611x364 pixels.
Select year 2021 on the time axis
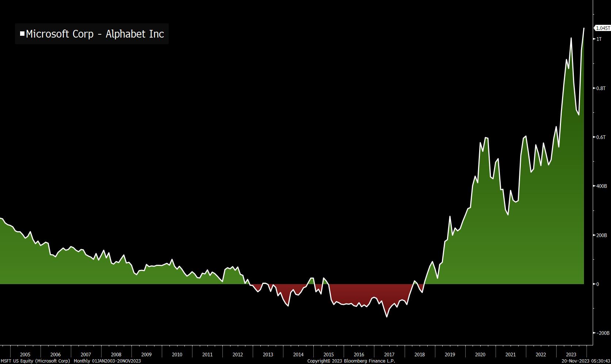(x=511, y=355)
